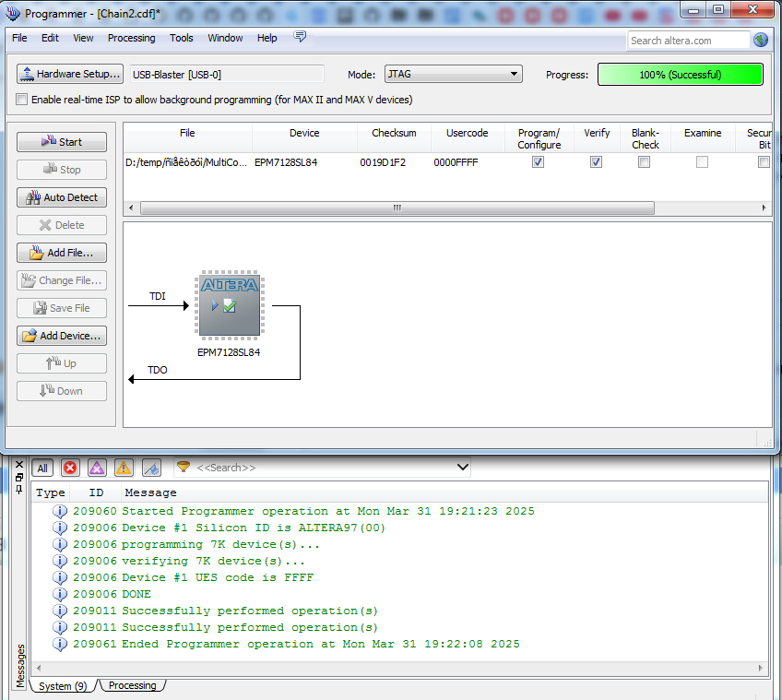
Task: Switch to the Processing tab
Action: pyautogui.click(x=132, y=685)
